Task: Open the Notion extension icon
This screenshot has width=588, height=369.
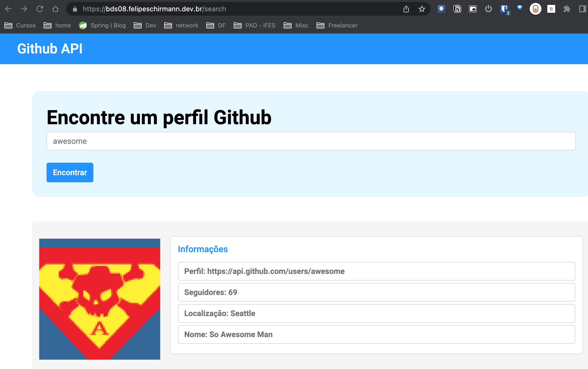Action: pos(457,9)
